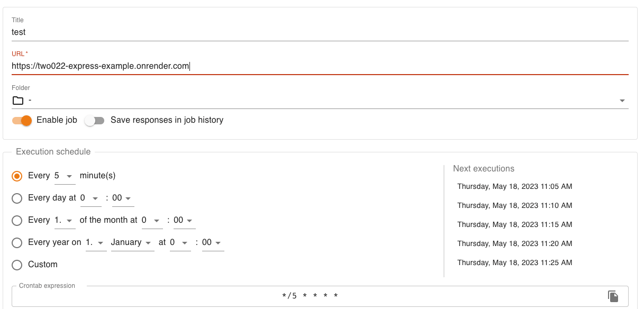Expand the Every day minute dropdown showing 00
This screenshot has height=309, width=644.
click(123, 198)
